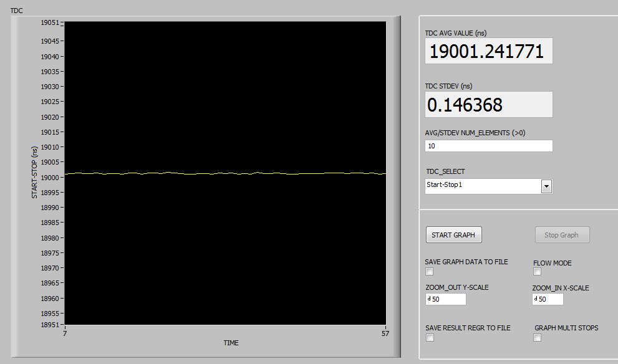Click the TDC AVG VALUE (ns) label

coord(456,33)
